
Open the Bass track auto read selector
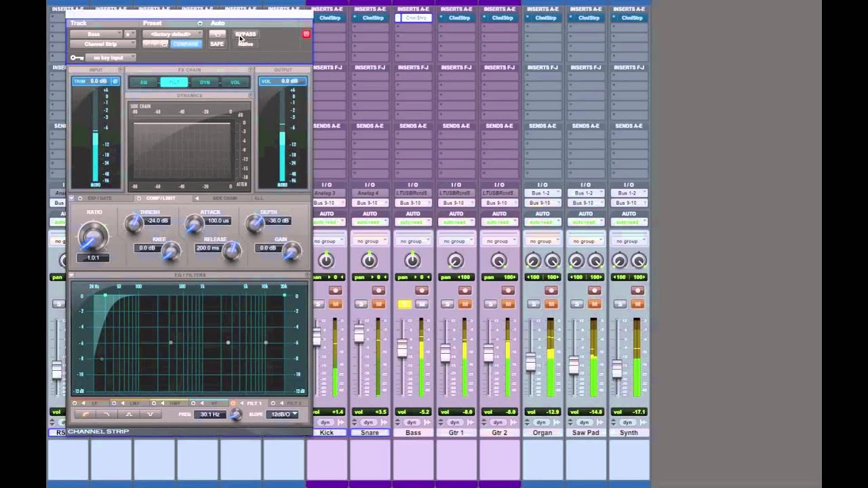pyautogui.click(x=412, y=222)
